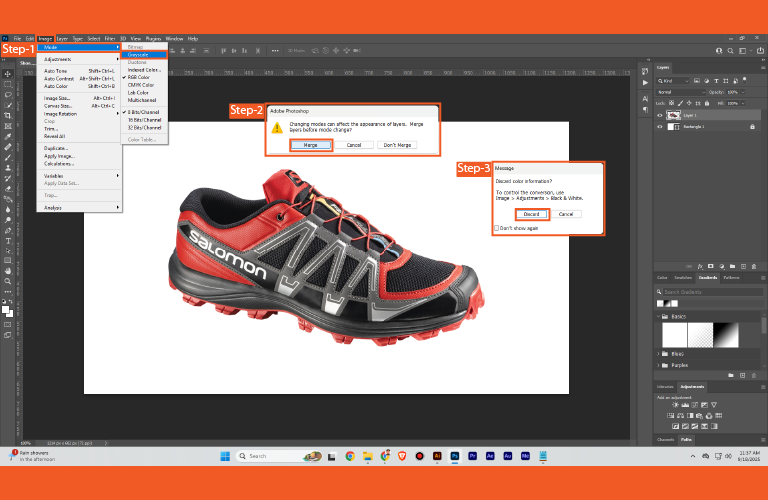
Task: Choose the Lasso tool
Action: tap(8, 95)
